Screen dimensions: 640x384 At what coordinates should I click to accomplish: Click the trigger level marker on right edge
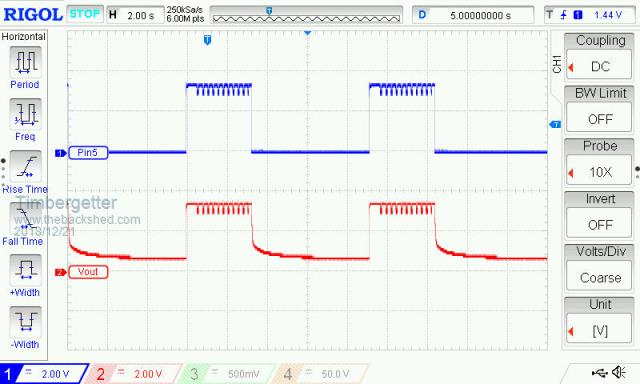[x=555, y=124]
